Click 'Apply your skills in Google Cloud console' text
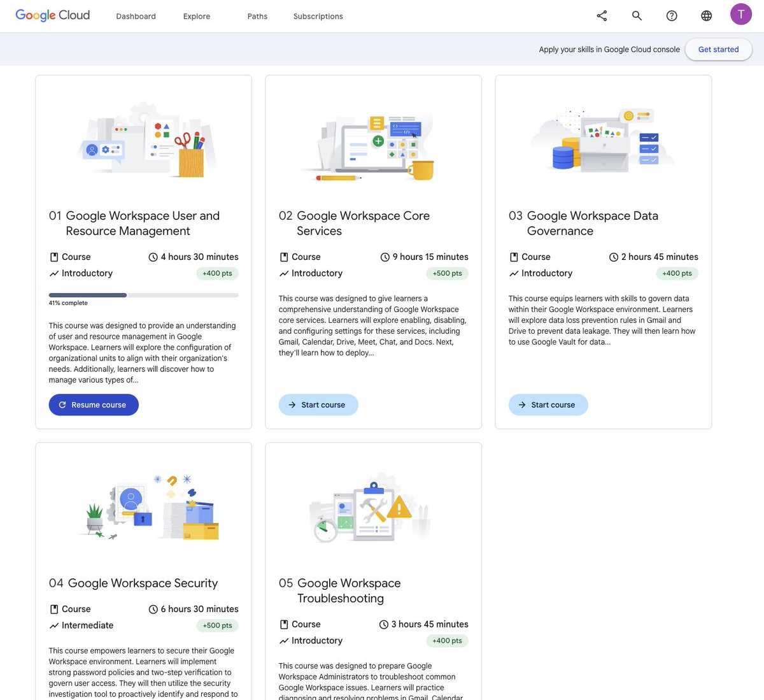 click(609, 50)
